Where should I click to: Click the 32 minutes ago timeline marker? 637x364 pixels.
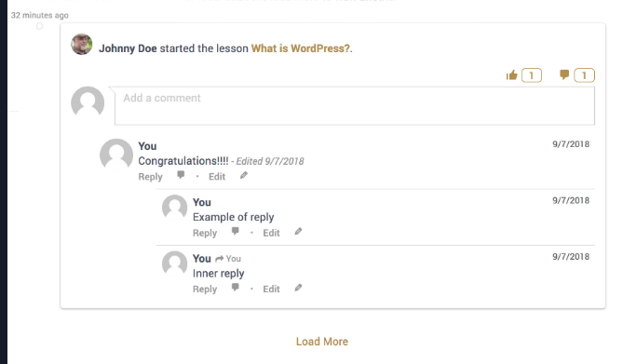pyautogui.click(x=39, y=26)
